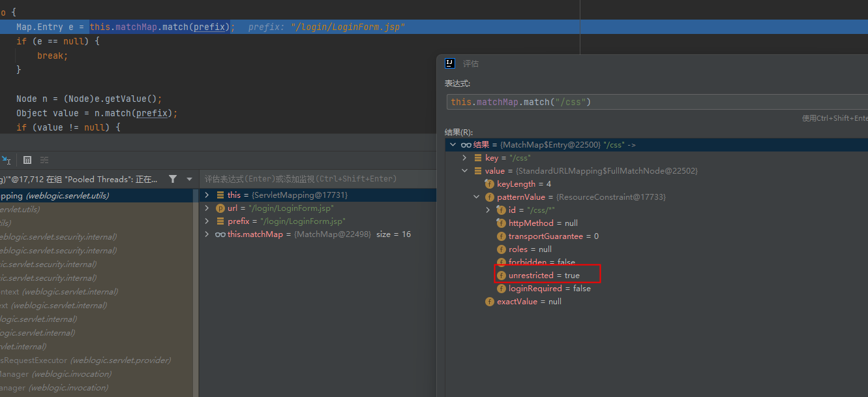The image size is (868, 397).
Task: Click the object icon beside prefix variable
Action: pyautogui.click(x=220, y=221)
